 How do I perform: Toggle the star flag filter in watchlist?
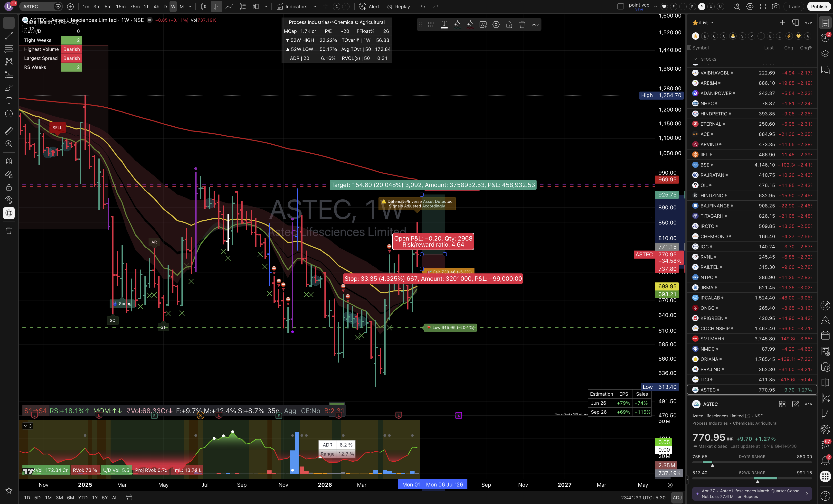coord(695,36)
